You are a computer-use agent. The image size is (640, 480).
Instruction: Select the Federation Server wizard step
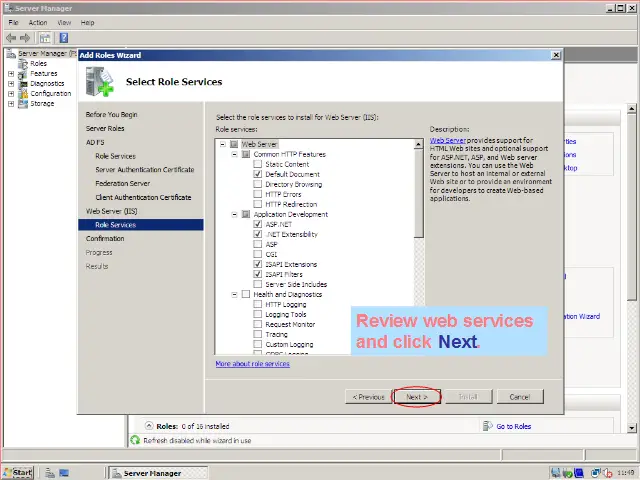pos(122,183)
